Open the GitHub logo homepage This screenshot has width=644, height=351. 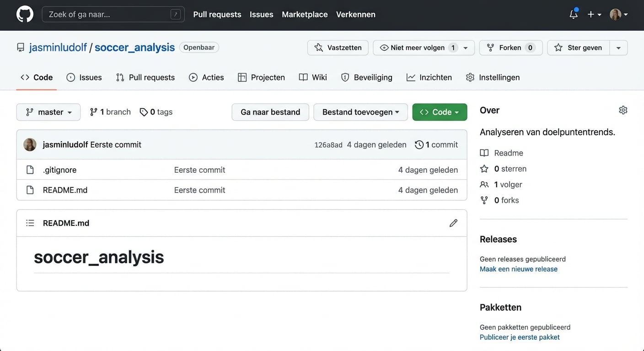25,15
